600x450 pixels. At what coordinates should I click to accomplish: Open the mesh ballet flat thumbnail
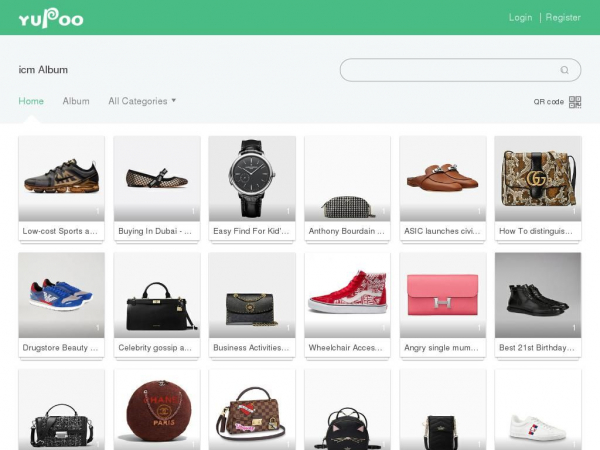point(157,178)
